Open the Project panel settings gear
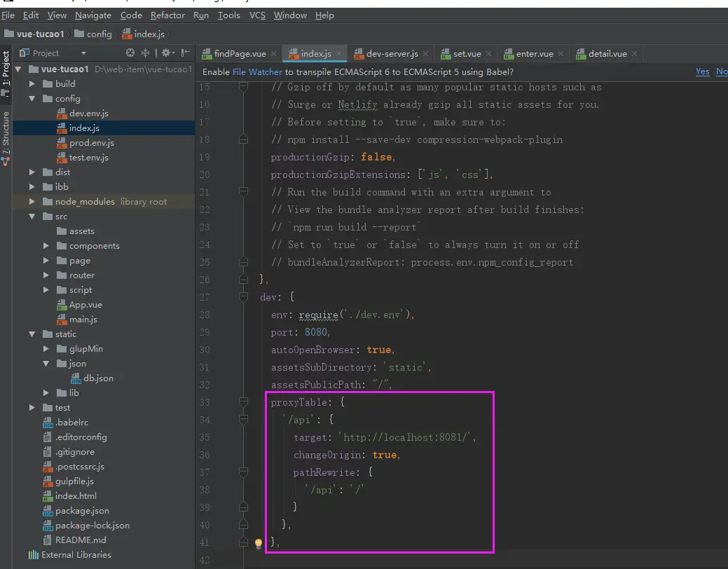Viewport: 728px width, 569px height. point(166,53)
